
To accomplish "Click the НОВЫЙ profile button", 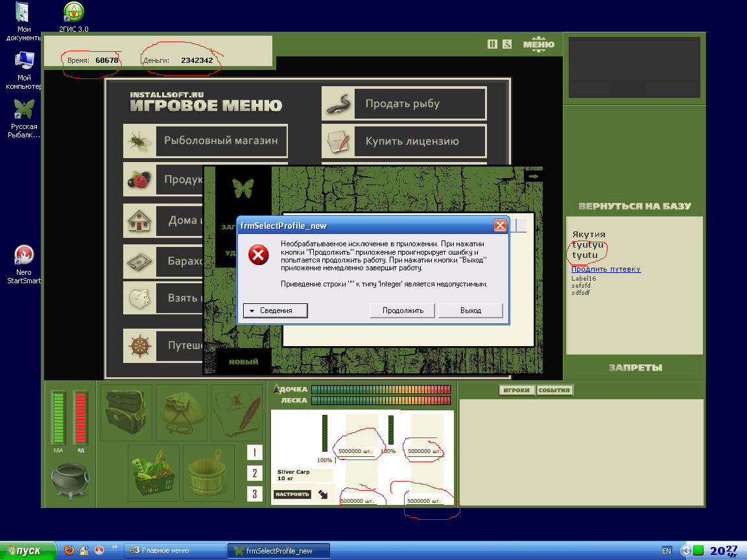I will (243, 362).
